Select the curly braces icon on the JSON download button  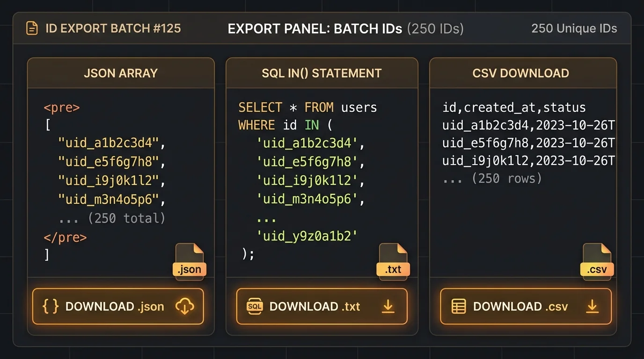coord(50,307)
